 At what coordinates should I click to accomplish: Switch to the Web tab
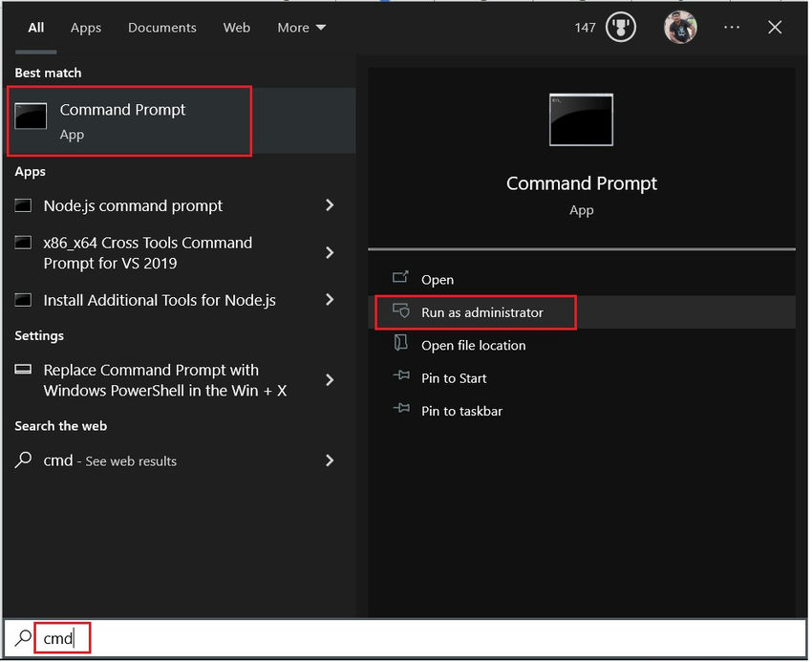coord(238,28)
